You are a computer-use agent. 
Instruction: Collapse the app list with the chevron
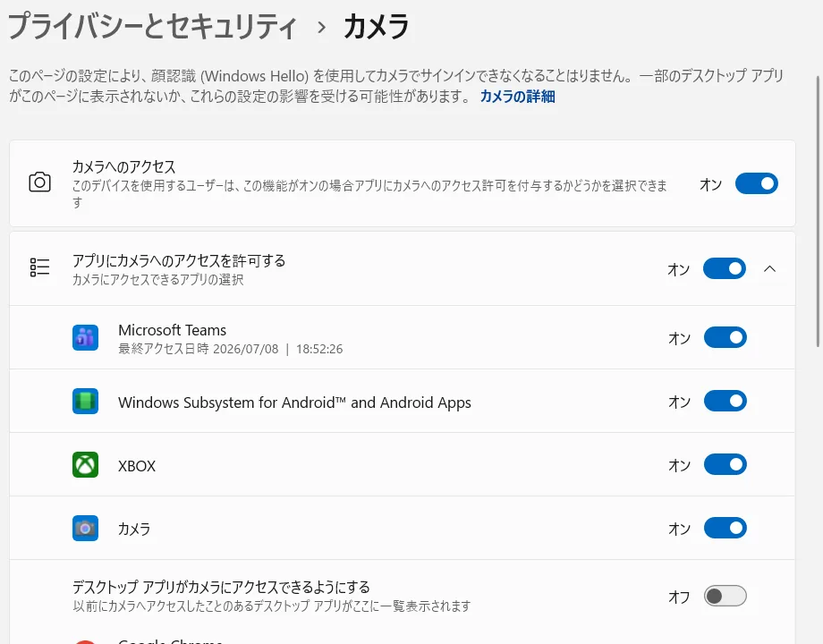[770, 268]
